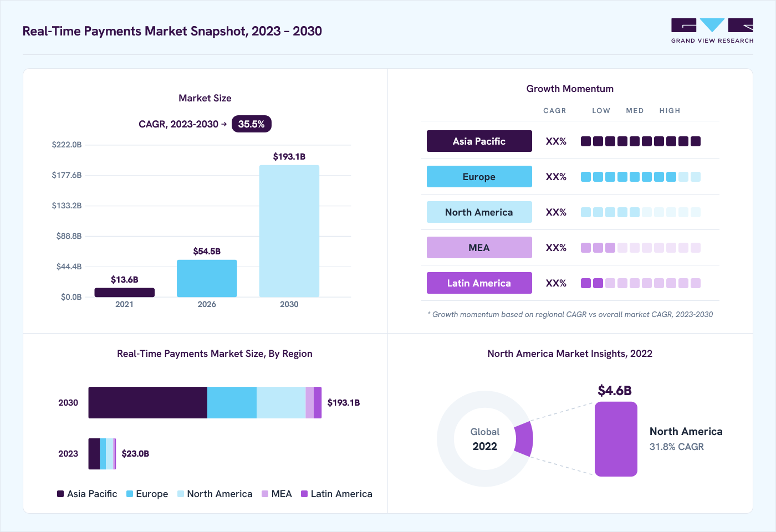776x532 pixels.
Task: Click the 2026 market size bar
Action: [207, 278]
